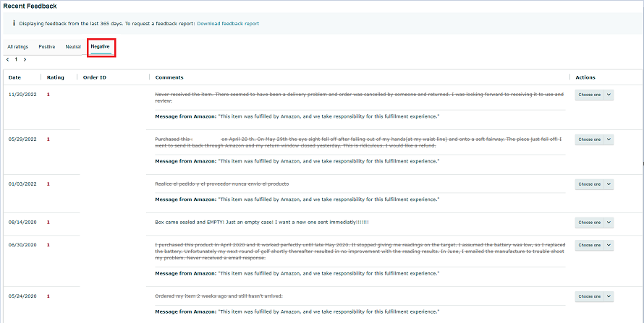Click the 05/24/2020 date cell

coord(22,296)
